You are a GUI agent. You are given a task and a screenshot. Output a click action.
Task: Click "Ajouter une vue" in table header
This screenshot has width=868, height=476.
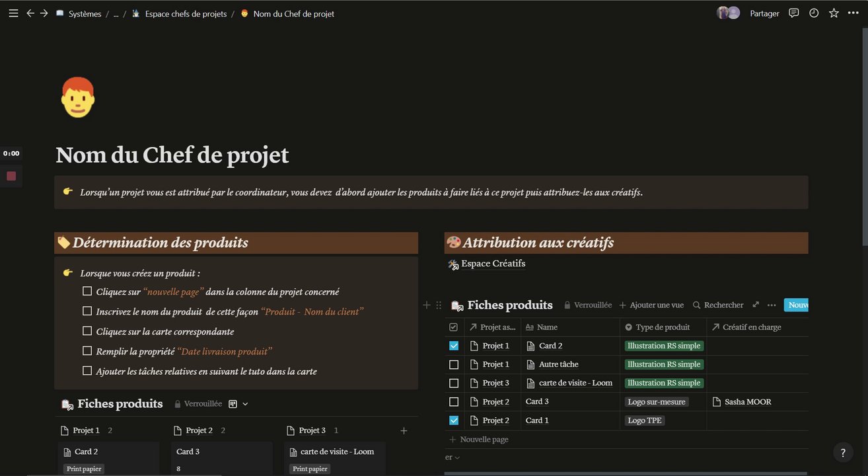(651, 305)
